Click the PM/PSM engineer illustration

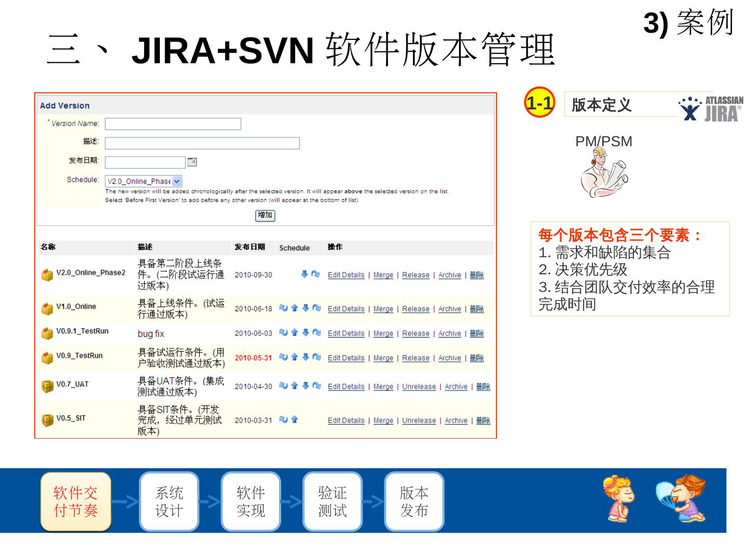click(x=604, y=173)
